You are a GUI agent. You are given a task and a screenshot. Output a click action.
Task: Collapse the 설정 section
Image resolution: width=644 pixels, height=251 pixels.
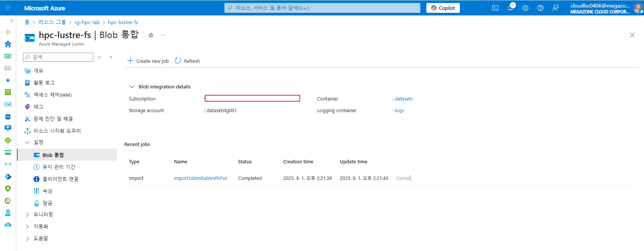(27, 142)
